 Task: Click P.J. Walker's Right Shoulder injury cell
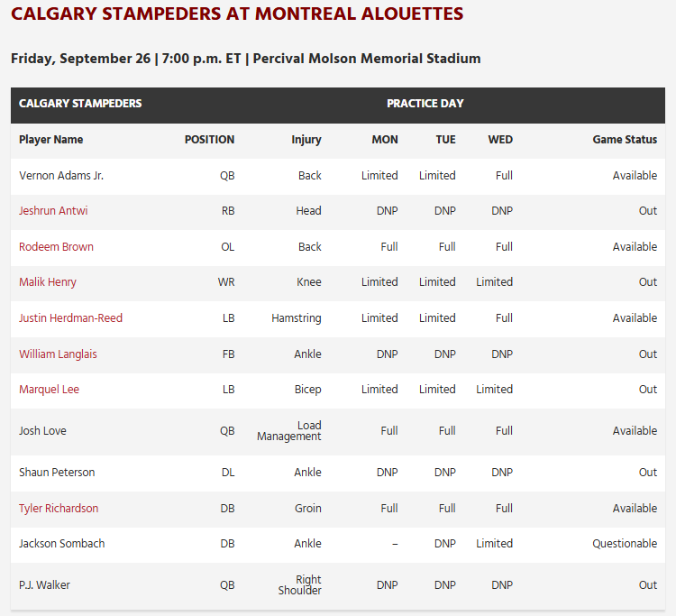pyautogui.click(x=300, y=585)
